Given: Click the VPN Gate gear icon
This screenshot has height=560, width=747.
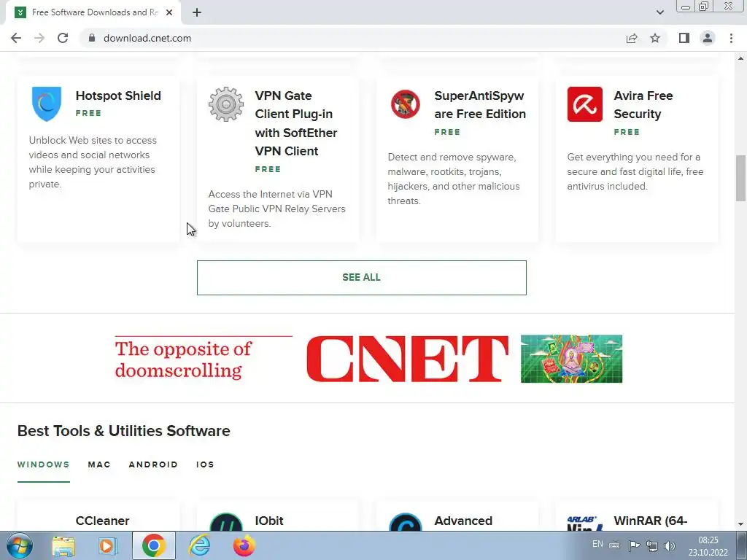Looking at the screenshot, I should 226,104.
